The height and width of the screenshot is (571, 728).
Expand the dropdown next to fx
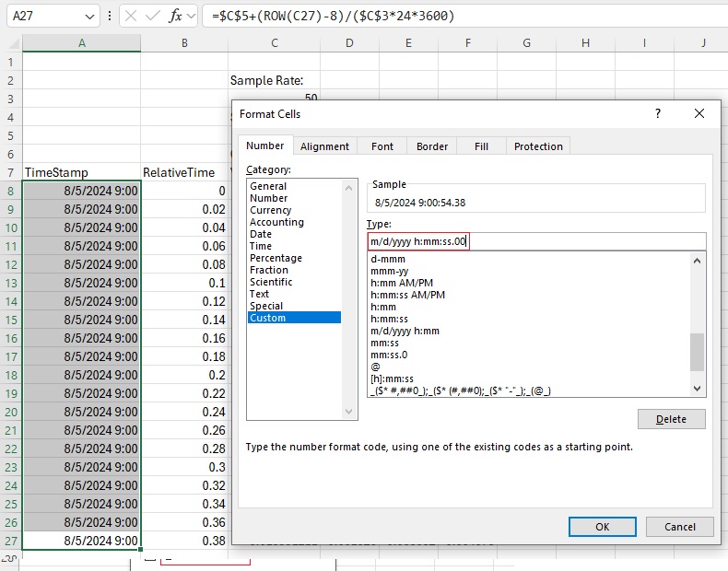(x=191, y=17)
